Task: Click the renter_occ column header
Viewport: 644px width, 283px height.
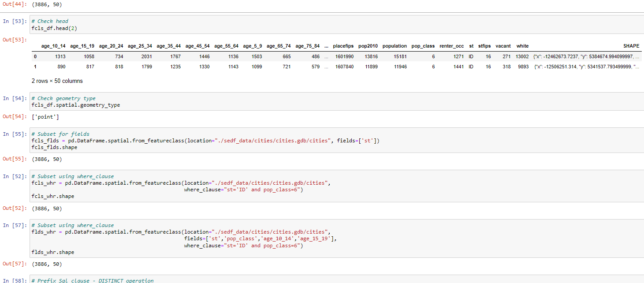Action: pos(452,46)
